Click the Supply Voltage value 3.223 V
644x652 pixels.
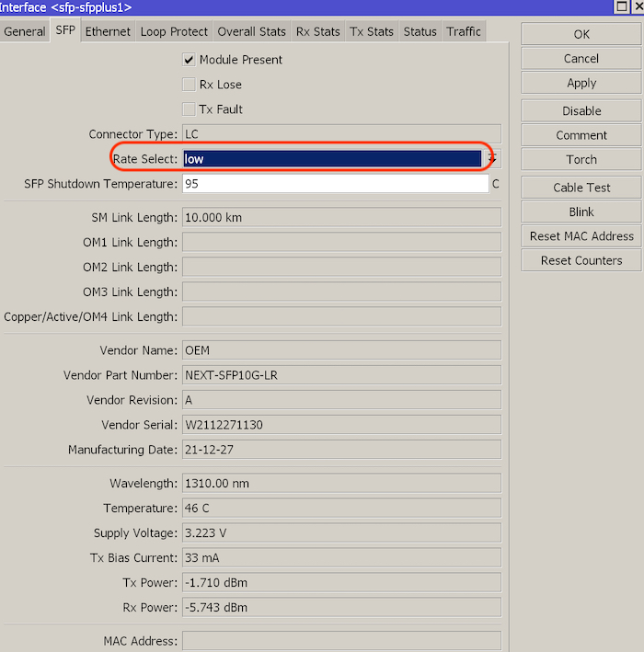pyautogui.click(x=341, y=533)
